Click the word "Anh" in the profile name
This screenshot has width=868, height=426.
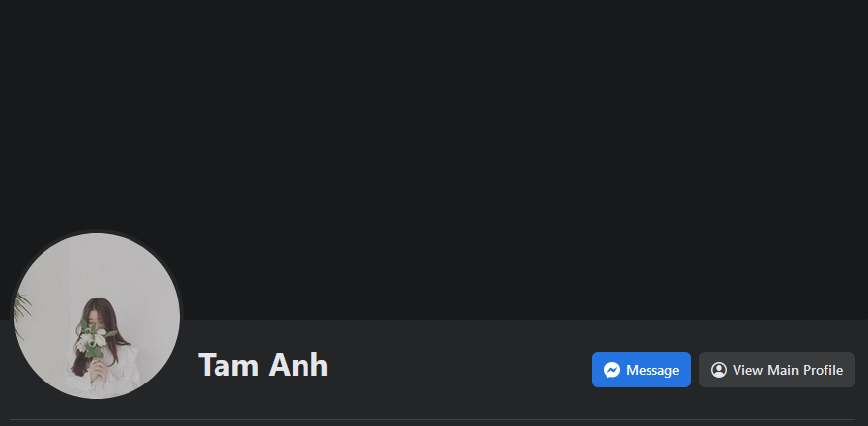tap(299, 365)
